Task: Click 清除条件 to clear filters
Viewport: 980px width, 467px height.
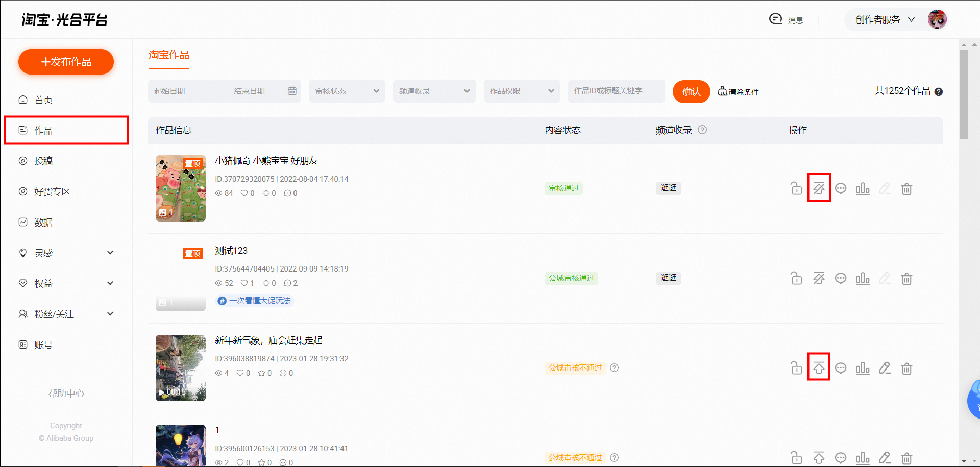Action: click(x=739, y=91)
